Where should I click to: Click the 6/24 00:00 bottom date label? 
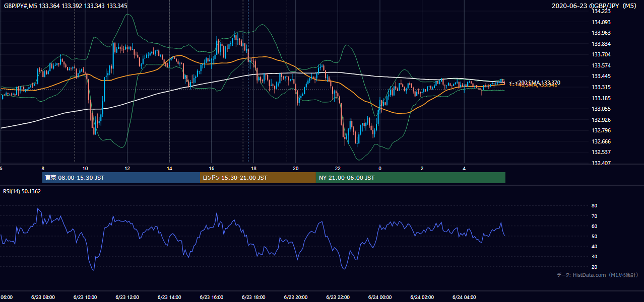point(380,297)
